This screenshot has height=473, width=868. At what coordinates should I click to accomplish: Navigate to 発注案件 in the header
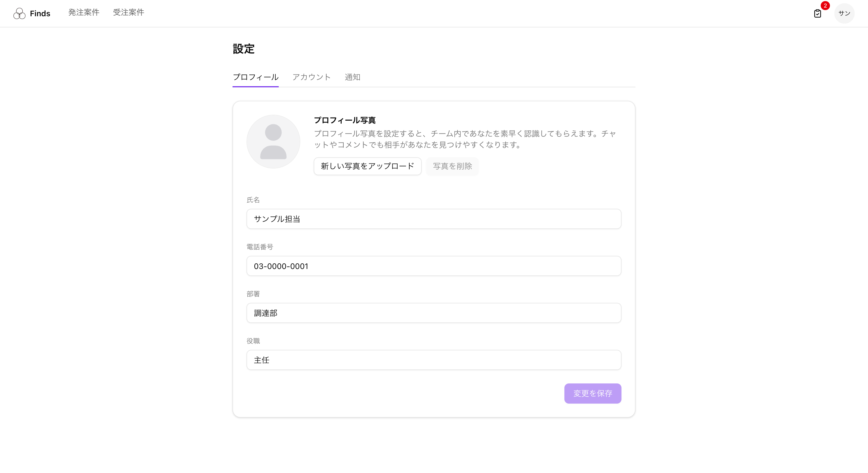[84, 13]
